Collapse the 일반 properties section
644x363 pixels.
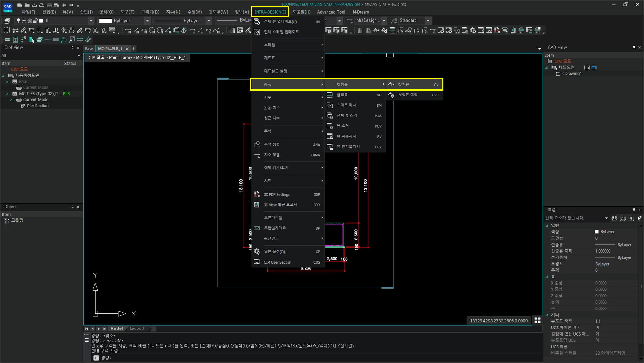tap(547, 226)
